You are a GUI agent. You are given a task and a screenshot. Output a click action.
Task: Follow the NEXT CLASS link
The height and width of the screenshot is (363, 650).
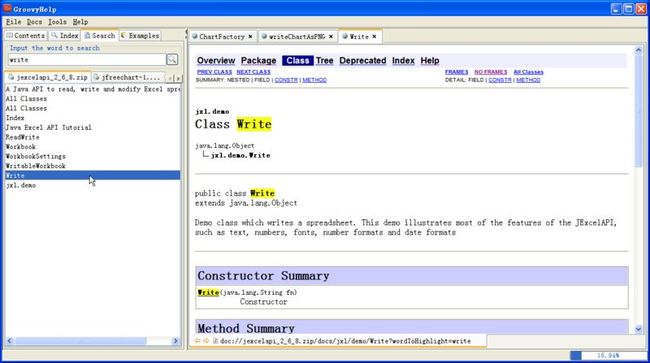coord(253,72)
